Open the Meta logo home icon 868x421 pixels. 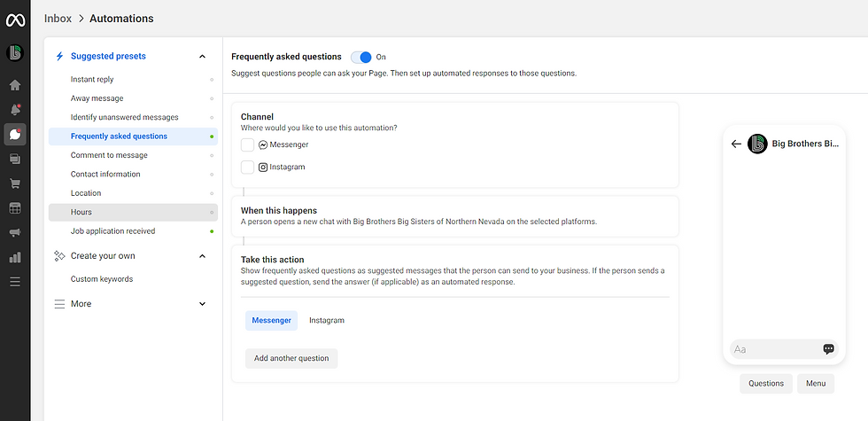(x=15, y=20)
